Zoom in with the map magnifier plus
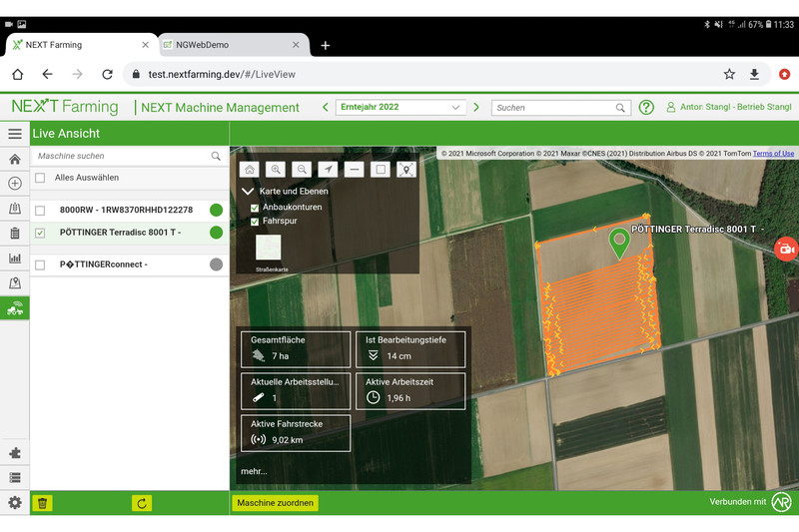 pyautogui.click(x=276, y=169)
